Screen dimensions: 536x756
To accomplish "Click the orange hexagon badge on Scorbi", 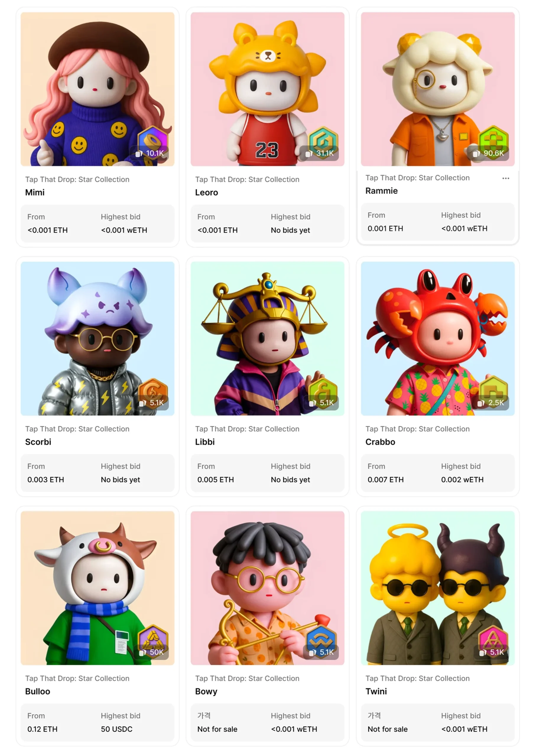I will click(153, 390).
